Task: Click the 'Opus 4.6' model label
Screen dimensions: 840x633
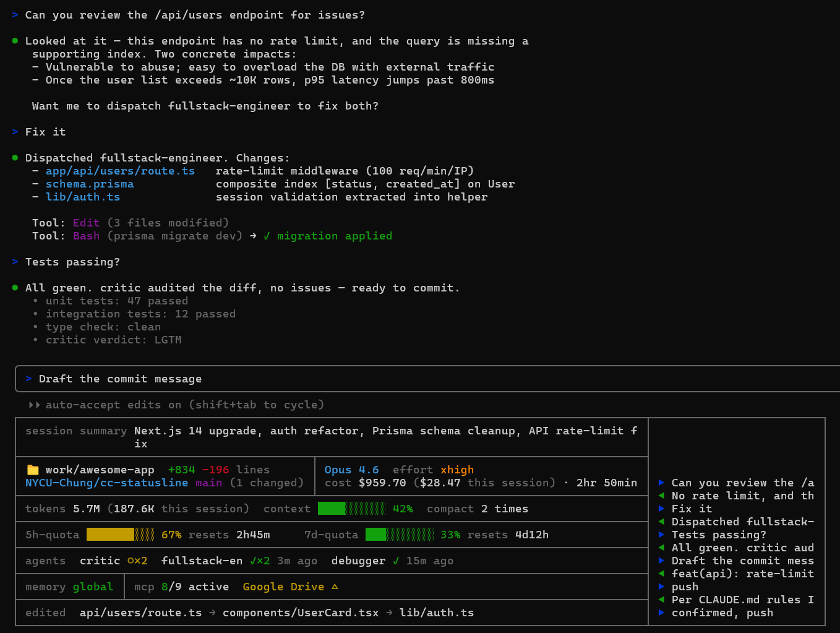Action: [x=351, y=470]
